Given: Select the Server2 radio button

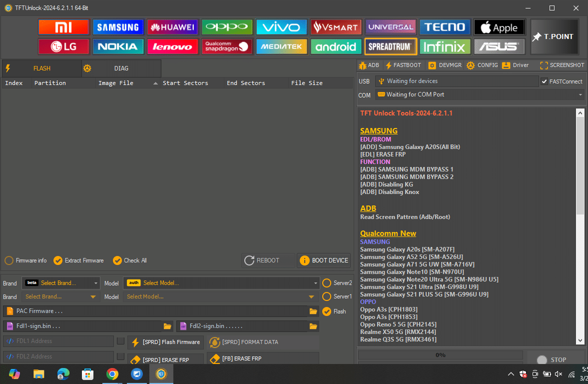Looking at the screenshot, I should [326, 282].
